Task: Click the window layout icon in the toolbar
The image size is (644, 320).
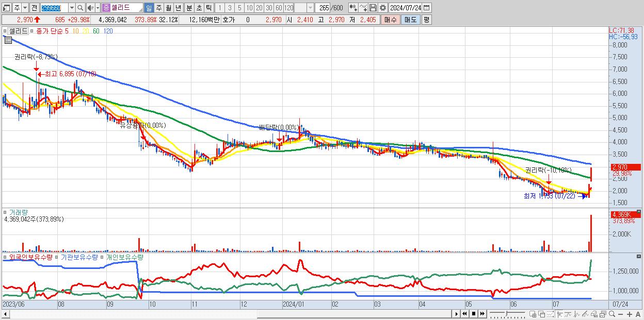Action: pos(6,8)
